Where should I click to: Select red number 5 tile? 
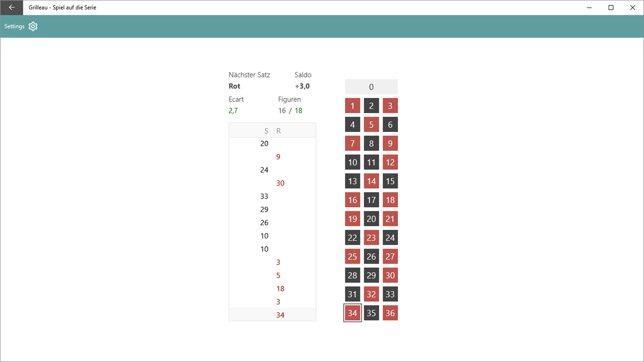(371, 124)
